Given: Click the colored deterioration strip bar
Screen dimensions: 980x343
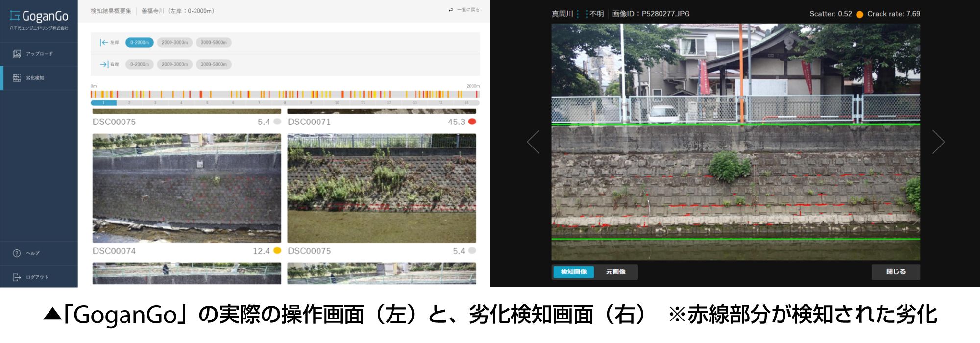Looking at the screenshot, I should coord(285,94).
